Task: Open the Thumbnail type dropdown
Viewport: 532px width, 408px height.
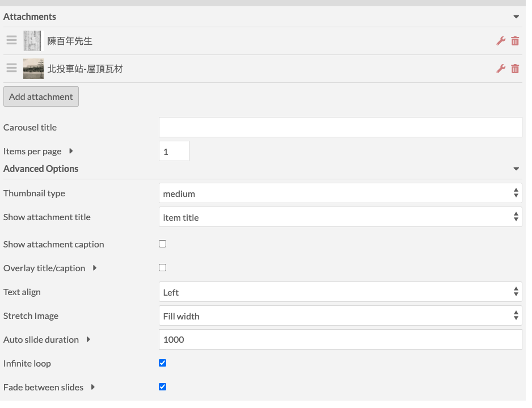Action: 340,194
